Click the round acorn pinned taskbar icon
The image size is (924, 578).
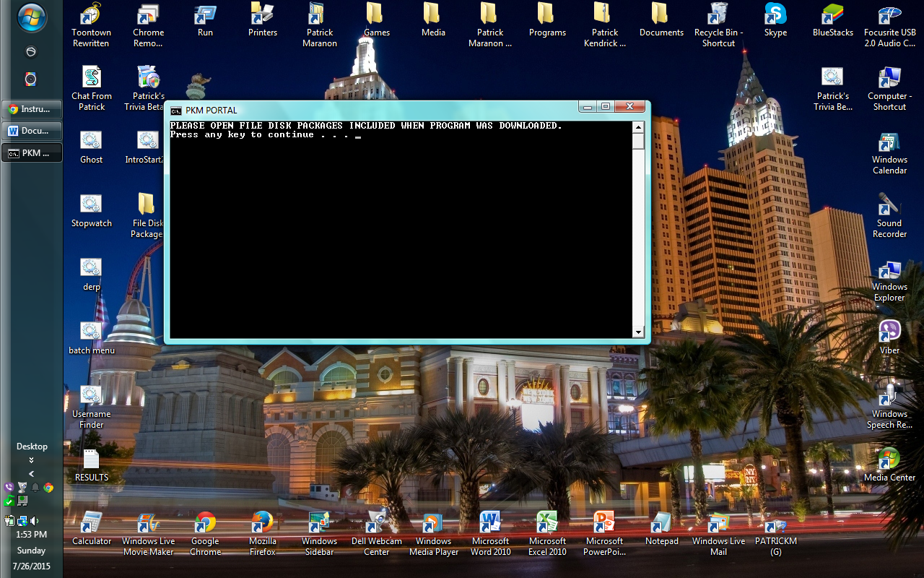pyautogui.click(x=30, y=52)
